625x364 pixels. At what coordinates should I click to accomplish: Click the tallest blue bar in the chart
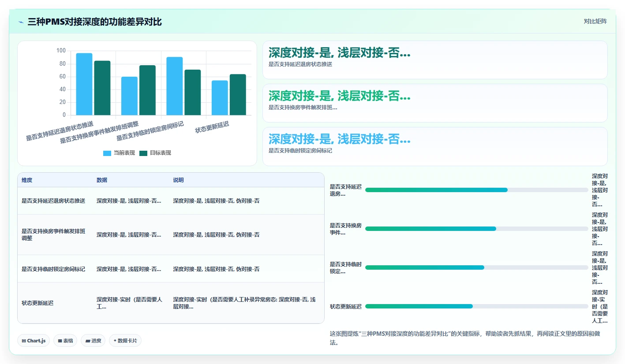84,84
